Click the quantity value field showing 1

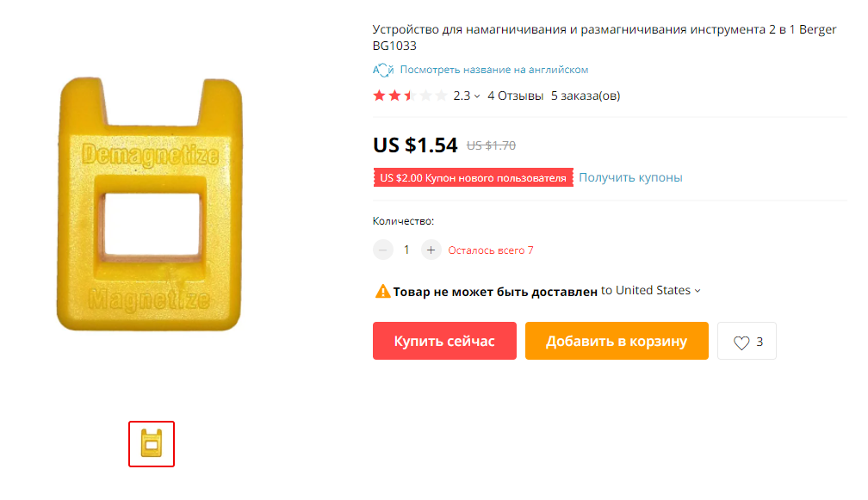(406, 250)
